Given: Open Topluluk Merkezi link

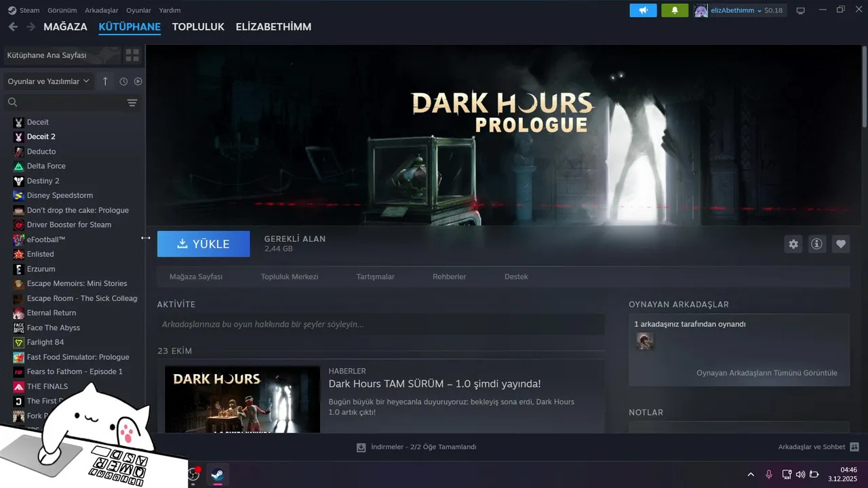Looking at the screenshot, I should pos(290,277).
